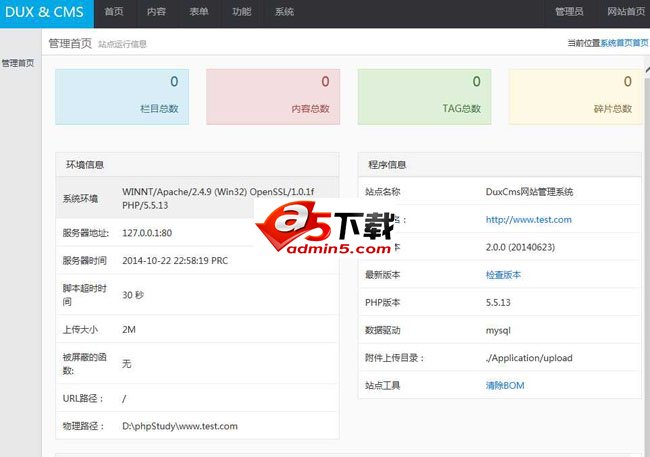Image resolution: width=650 pixels, height=457 pixels.
Task: Click the 程序信息 panel header
Action: (x=500, y=165)
